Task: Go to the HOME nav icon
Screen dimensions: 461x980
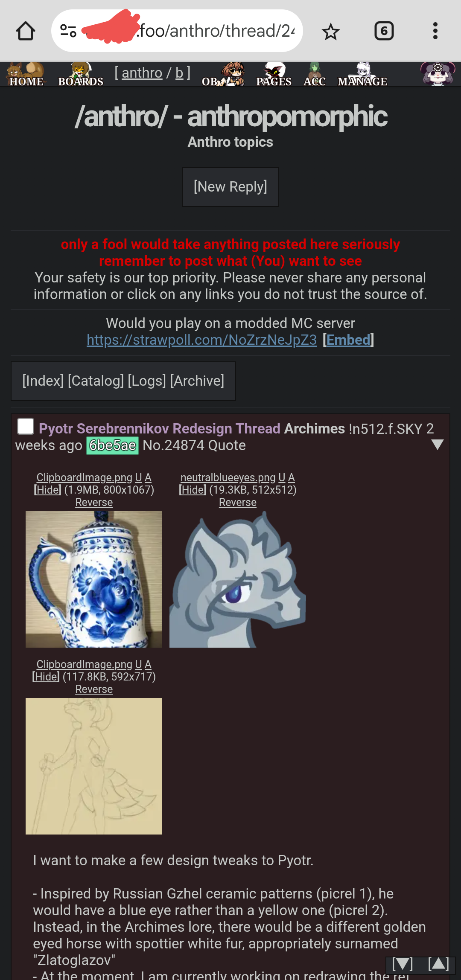Action: click(x=26, y=75)
